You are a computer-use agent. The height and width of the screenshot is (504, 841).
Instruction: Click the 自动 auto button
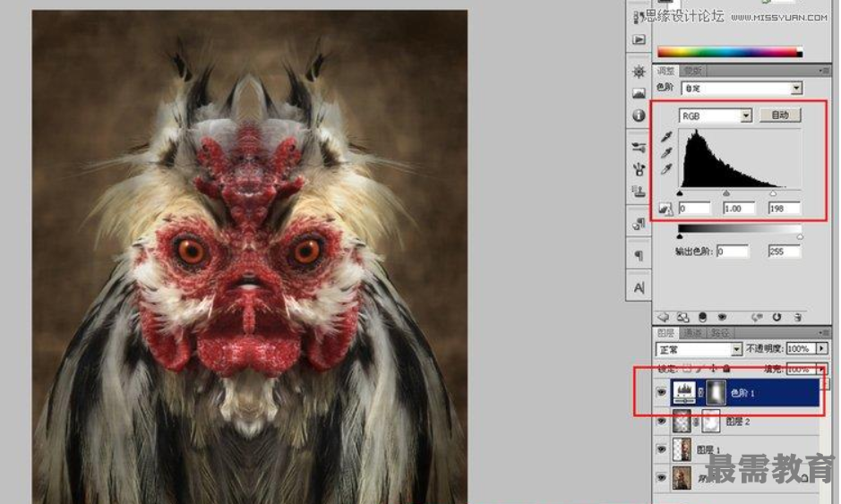pyautogui.click(x=780, y=115)
